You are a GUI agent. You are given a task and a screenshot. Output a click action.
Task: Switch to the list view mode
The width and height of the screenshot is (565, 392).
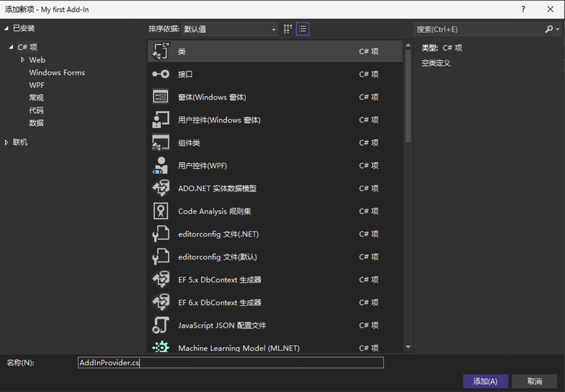point(302,29)
